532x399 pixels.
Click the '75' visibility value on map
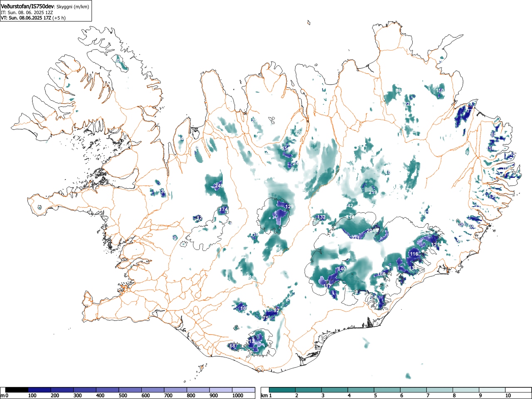(266, 318)
